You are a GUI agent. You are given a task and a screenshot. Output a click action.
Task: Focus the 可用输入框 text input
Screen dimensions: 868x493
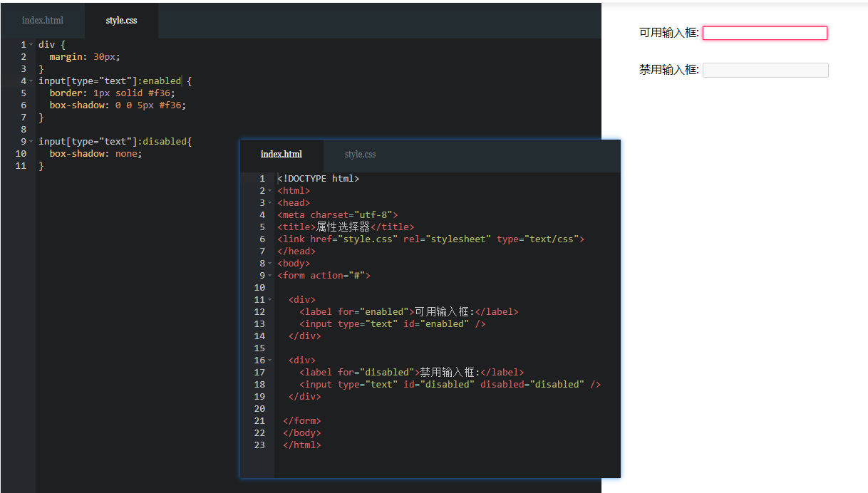pos(765,33)
